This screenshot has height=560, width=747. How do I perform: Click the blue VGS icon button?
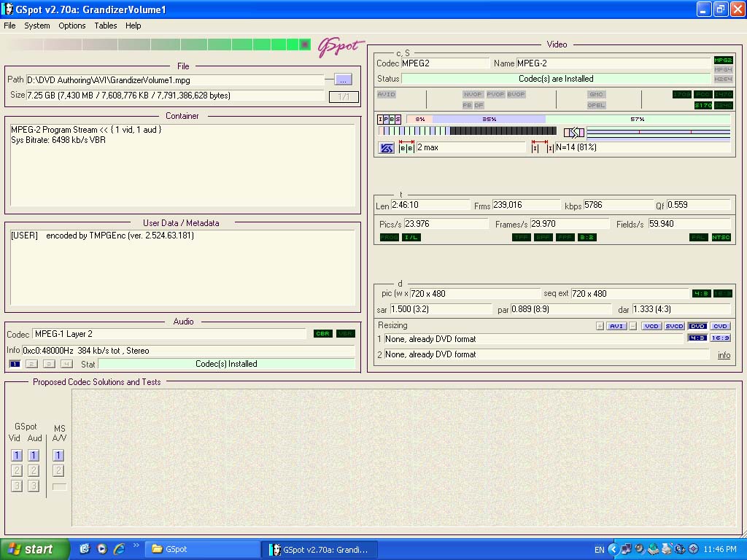click(x=387, y=148)
